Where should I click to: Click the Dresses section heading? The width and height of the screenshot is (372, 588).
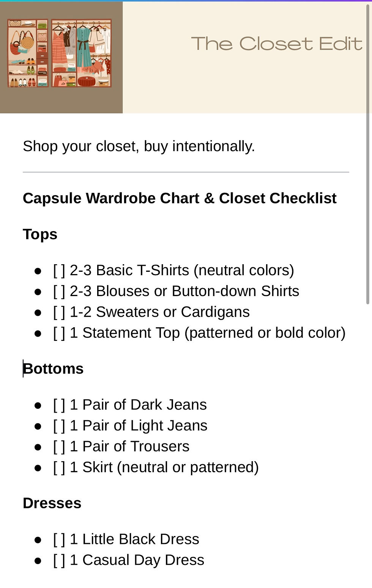pyautogui.click(x=52, y=503)
